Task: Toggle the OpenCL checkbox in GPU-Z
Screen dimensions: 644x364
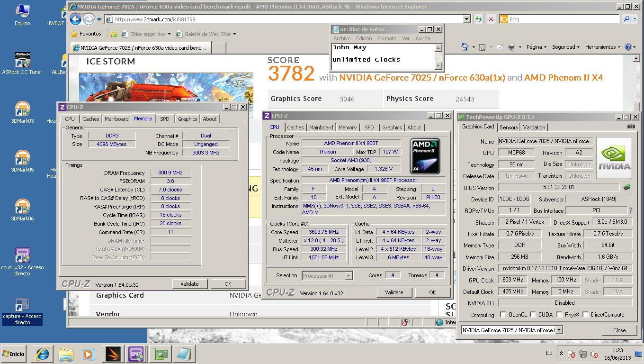Action: click(x=502, y=315)
